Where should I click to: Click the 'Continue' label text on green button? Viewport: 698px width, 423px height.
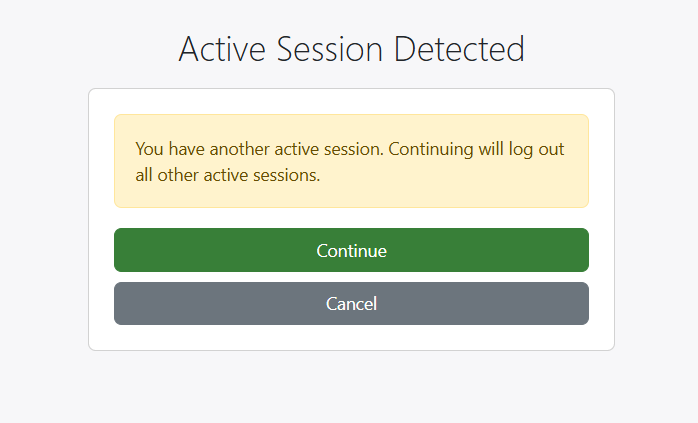pos(351,251)
